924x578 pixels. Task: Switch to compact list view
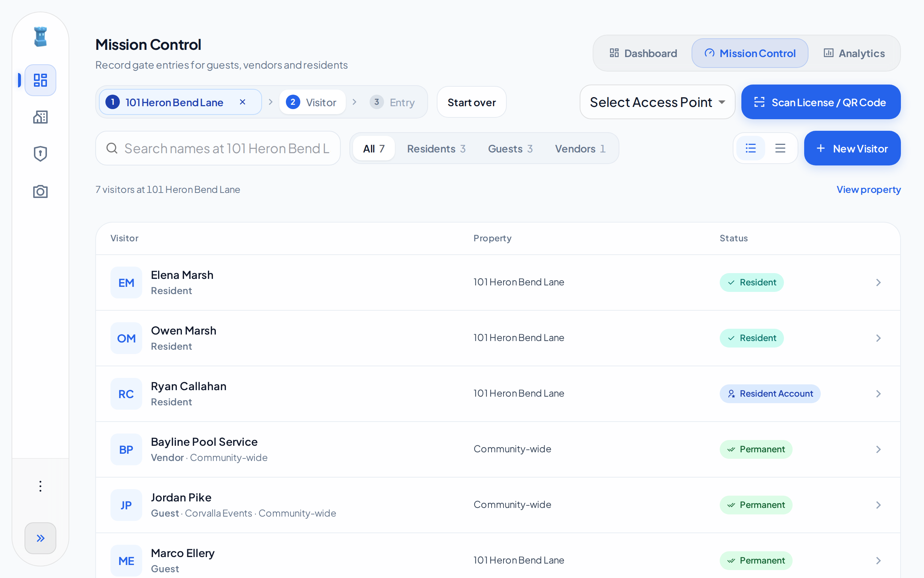pos(780,148)
